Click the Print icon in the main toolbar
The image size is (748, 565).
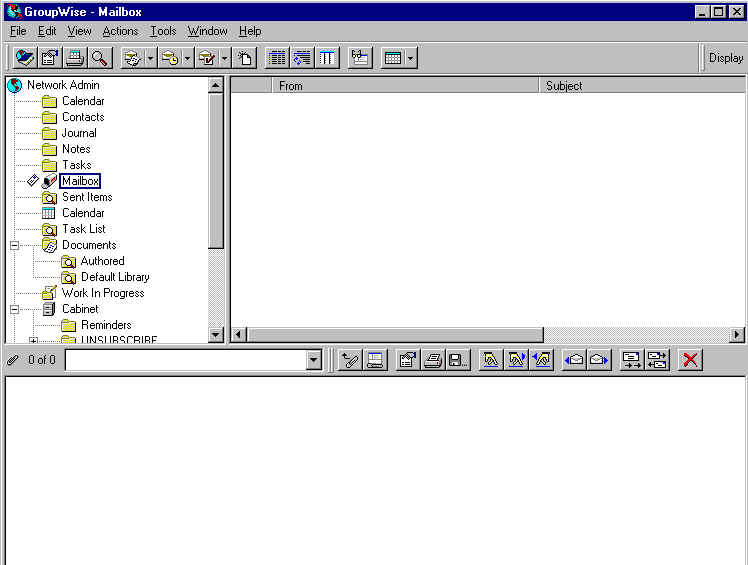point(74,58)
